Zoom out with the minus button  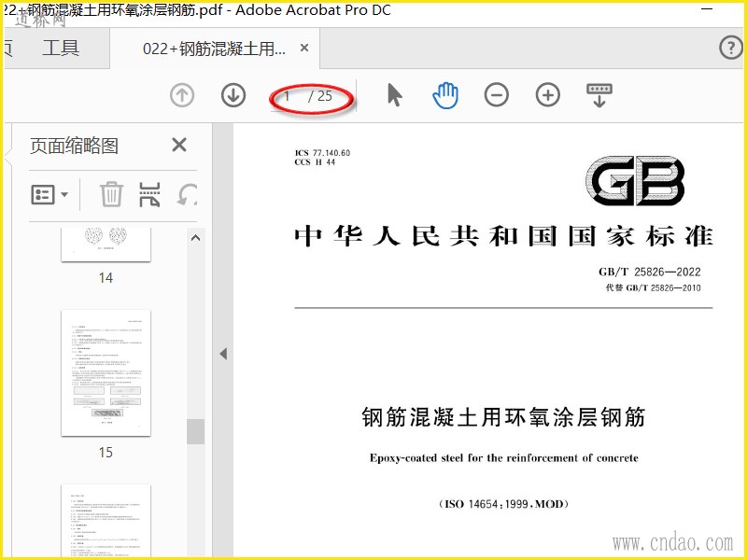click(x=497, y=95)
